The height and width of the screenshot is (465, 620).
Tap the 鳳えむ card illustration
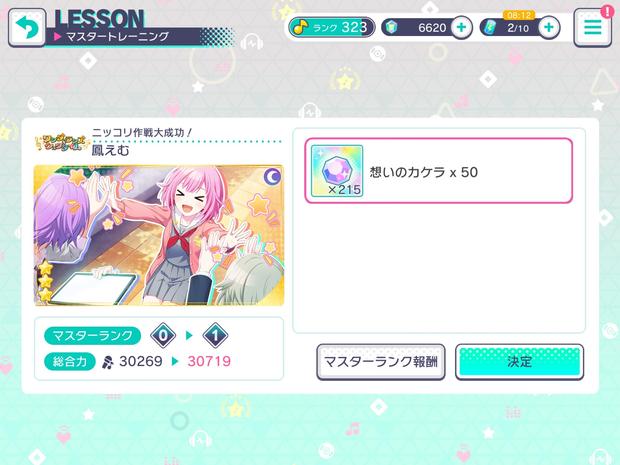click(159, 235)
